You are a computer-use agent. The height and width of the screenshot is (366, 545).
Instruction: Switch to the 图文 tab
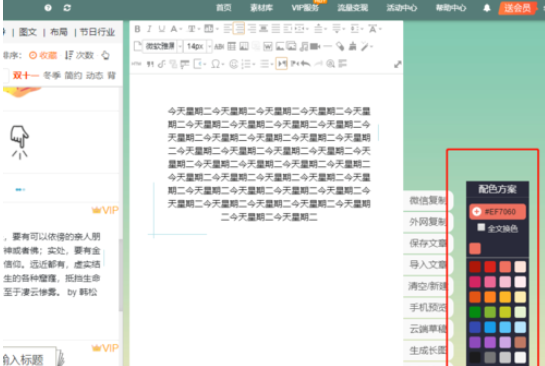[x=28, y=32]
